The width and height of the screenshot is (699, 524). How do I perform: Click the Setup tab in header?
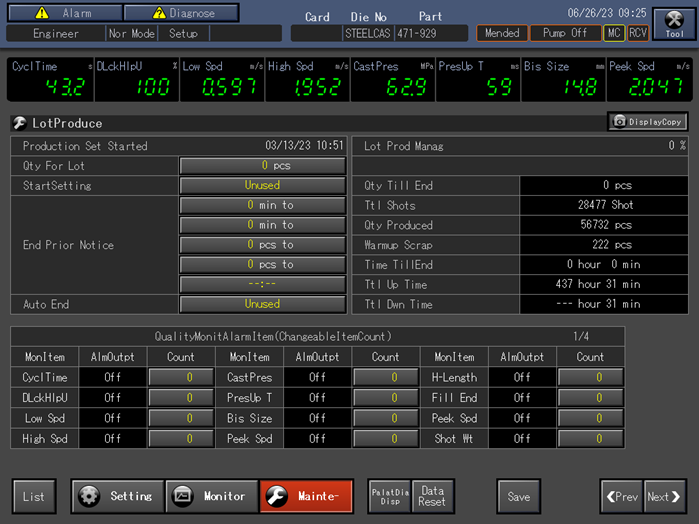pos(183,33)
